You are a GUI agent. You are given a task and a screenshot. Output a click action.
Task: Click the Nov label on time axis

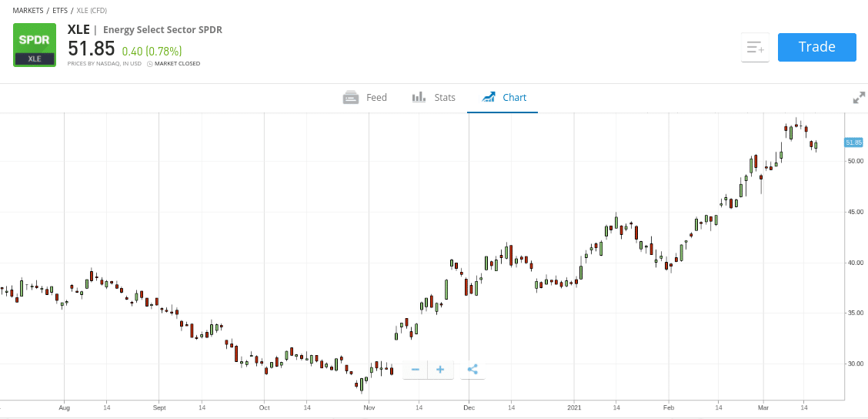(369, 407)
